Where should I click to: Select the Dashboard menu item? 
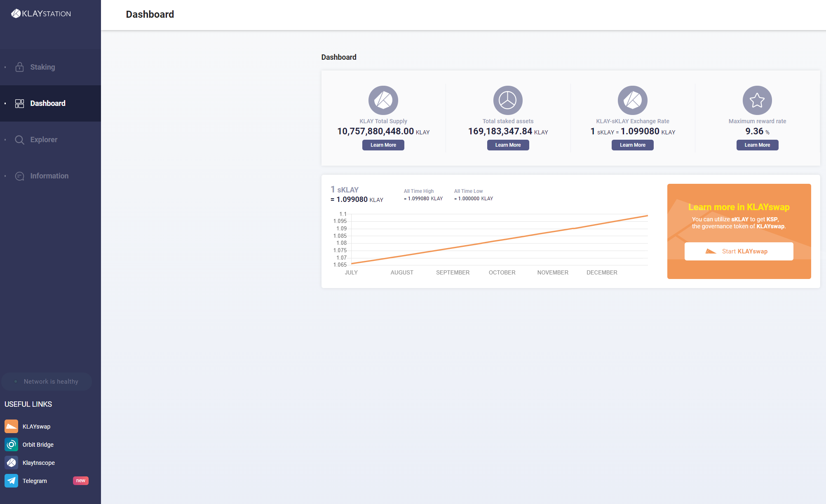(x=50, y=103)
